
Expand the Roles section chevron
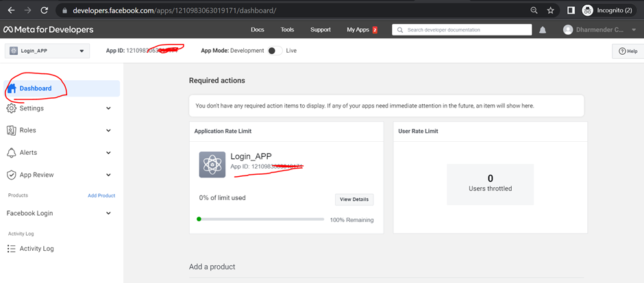108,131
